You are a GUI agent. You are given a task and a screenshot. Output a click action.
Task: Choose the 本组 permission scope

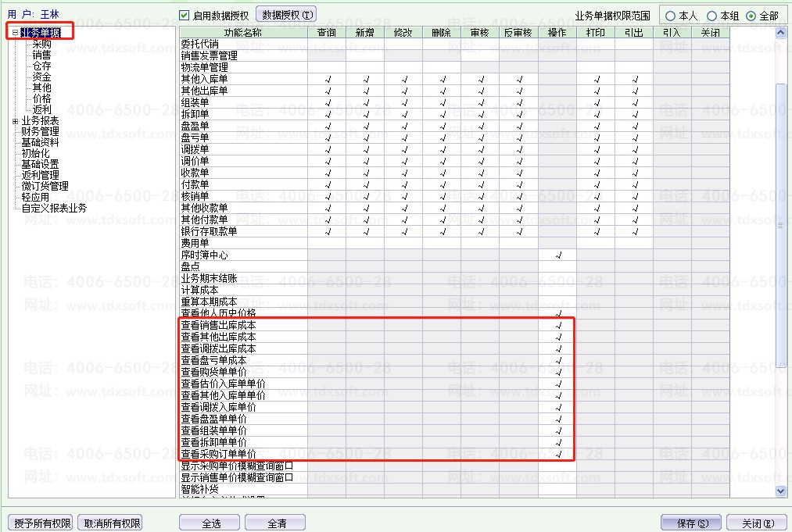(x=711, y=16)
